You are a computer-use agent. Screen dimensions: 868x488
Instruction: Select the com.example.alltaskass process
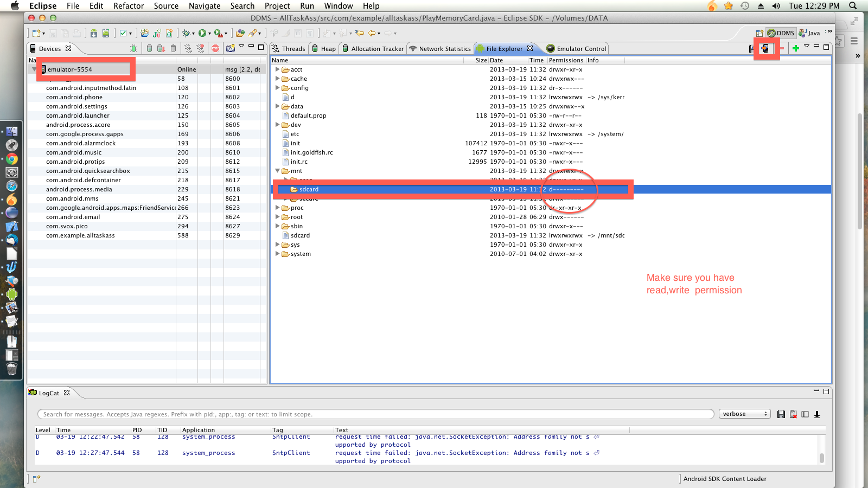point(80,235)
